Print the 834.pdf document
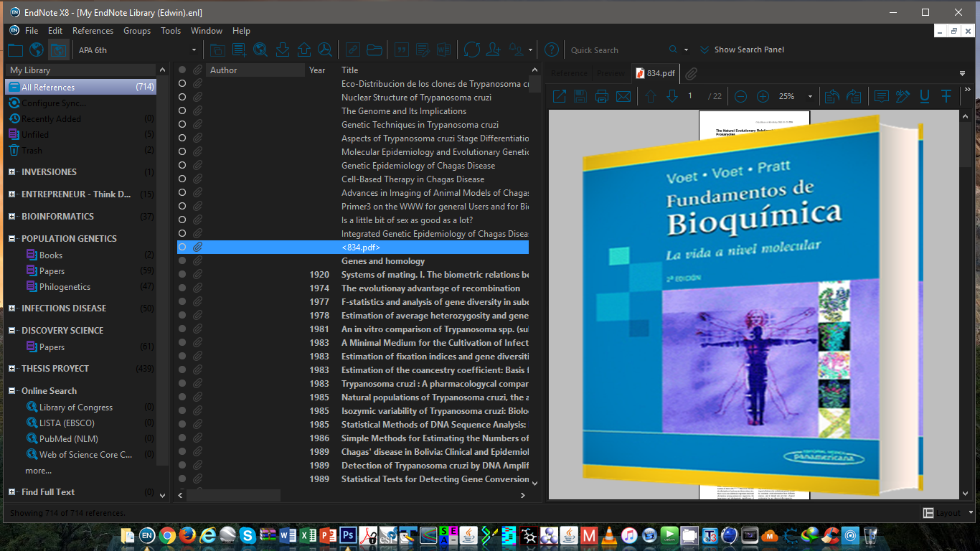Image resolution: width=980 pixels, height=551 pixels. (x=601, y=95)
